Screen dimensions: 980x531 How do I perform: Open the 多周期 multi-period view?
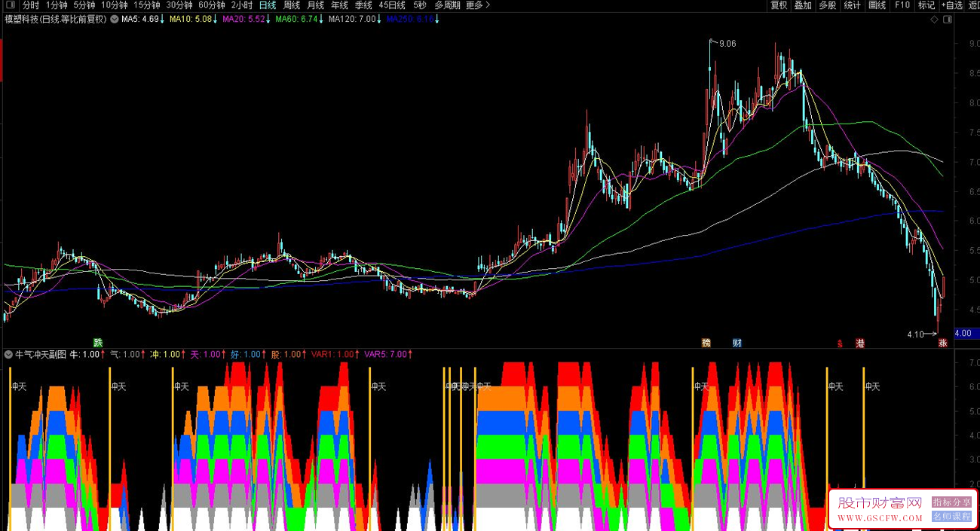[447, 5]
